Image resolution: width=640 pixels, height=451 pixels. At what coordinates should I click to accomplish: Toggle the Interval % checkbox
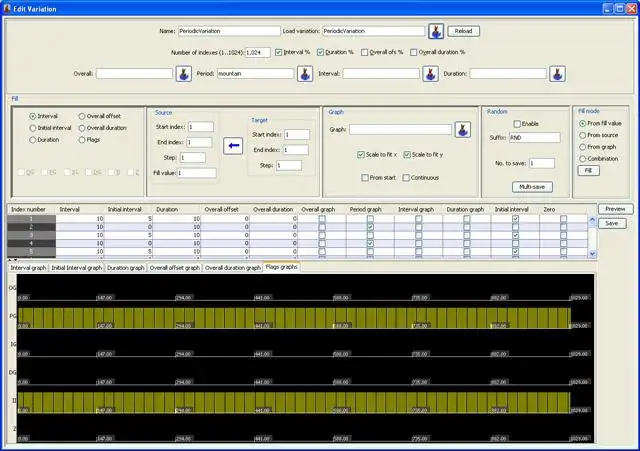click(279, 51)
